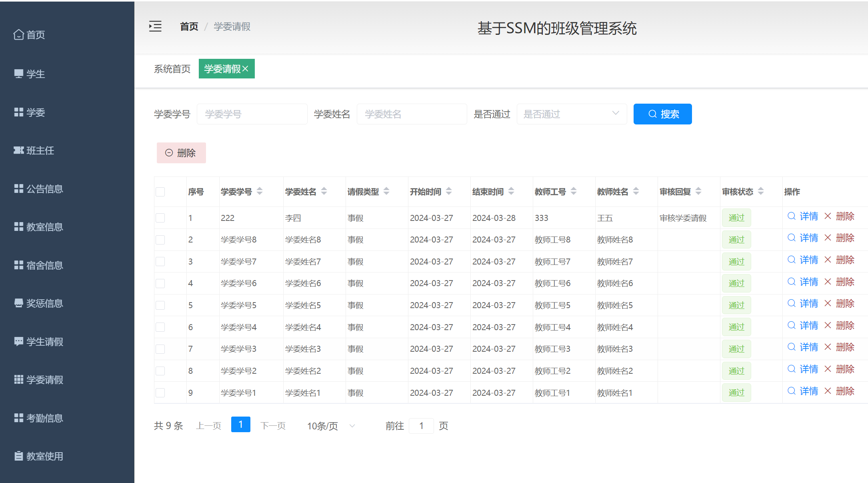Sort by 学委姓名 column arrows
Image resolution: width=868 pixels, height=483 pixels.
(324, 191)
